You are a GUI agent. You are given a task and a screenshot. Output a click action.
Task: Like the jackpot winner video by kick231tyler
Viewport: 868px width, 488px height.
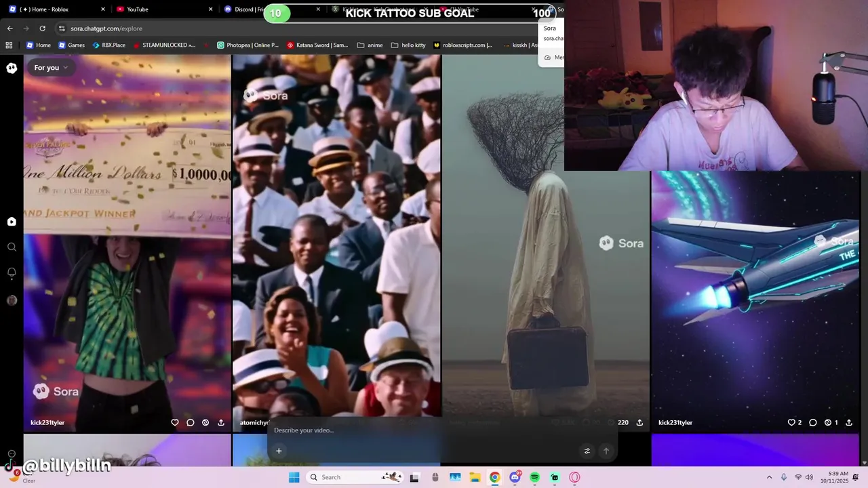coord(175,422)
